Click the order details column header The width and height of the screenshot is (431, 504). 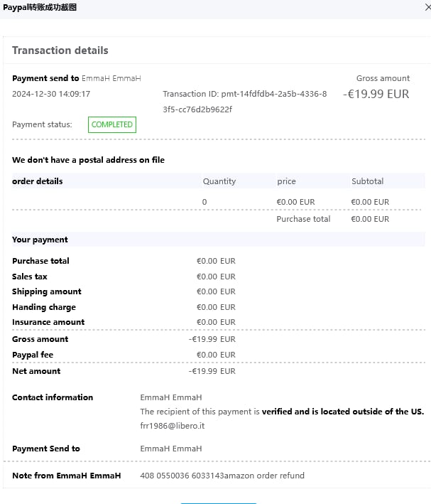pyautogui.click(x=38, y=181)
